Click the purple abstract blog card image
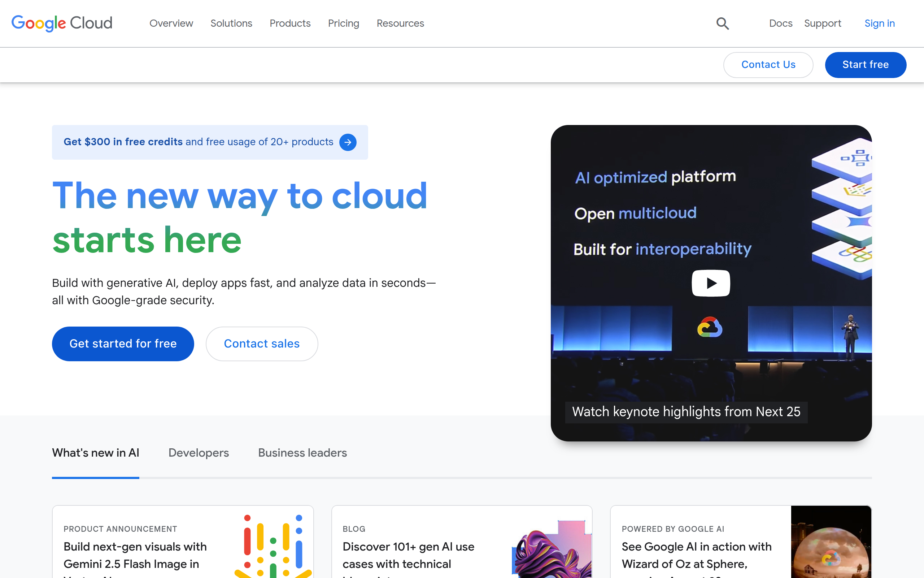This screenshot has width=924, height=578. pyautogui.click(x=552, y=549)
